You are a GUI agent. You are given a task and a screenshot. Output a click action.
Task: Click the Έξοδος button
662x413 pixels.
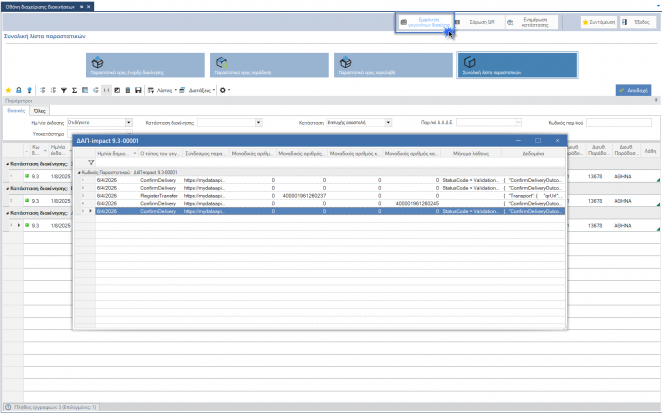click(x=638, y=22)
